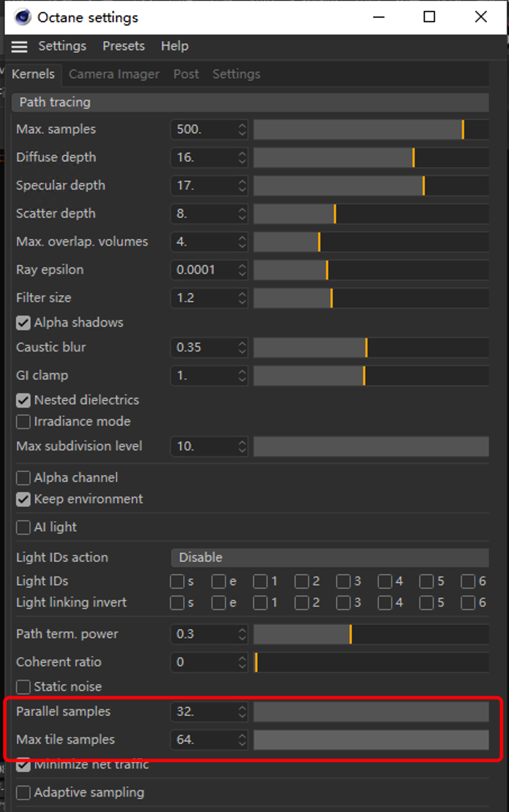
Task: Click the Octane logo in title bar
Action: (23, 17)
